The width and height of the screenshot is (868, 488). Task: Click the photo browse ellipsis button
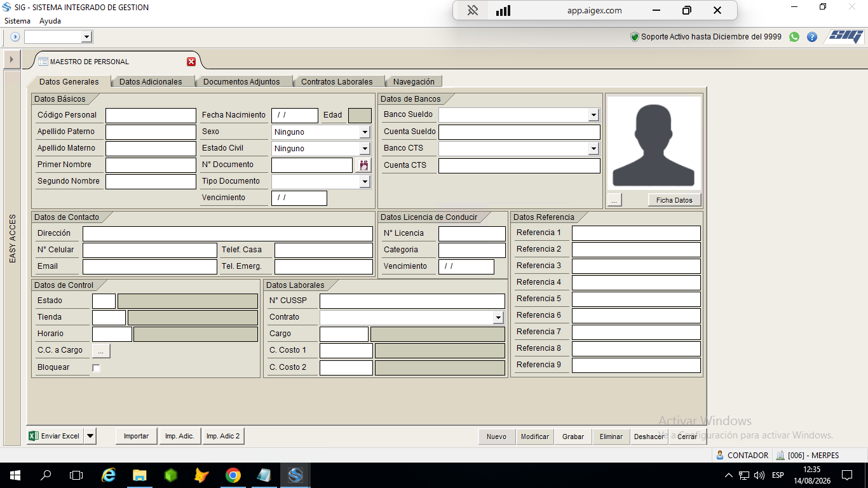click(614, 200)
